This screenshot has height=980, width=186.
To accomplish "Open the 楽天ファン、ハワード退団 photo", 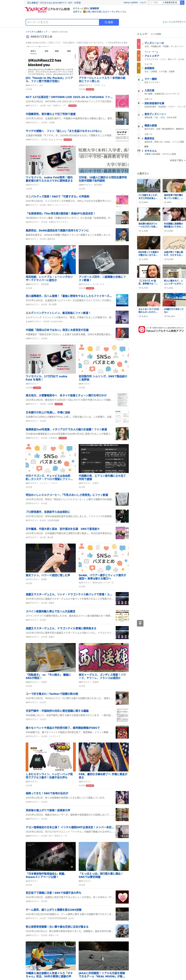I will pyautogui.click(x=51, y=558).
